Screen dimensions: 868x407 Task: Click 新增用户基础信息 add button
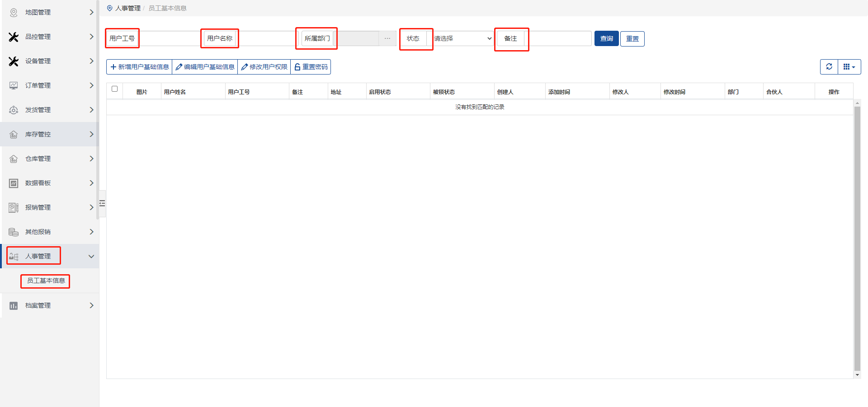[139, 67]
